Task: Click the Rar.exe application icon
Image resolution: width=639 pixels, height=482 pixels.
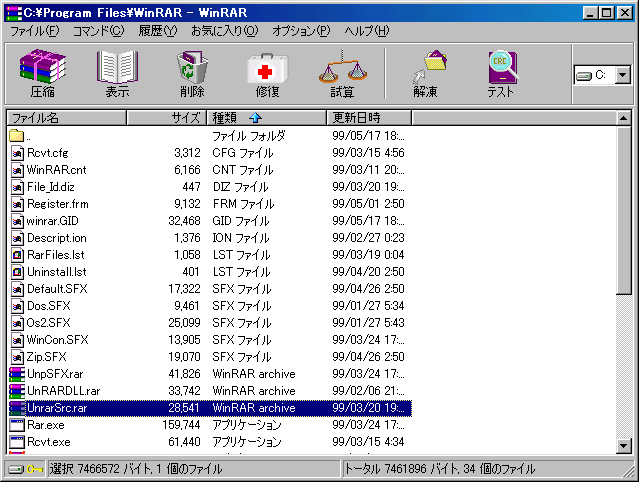Action: pos(17,425)
